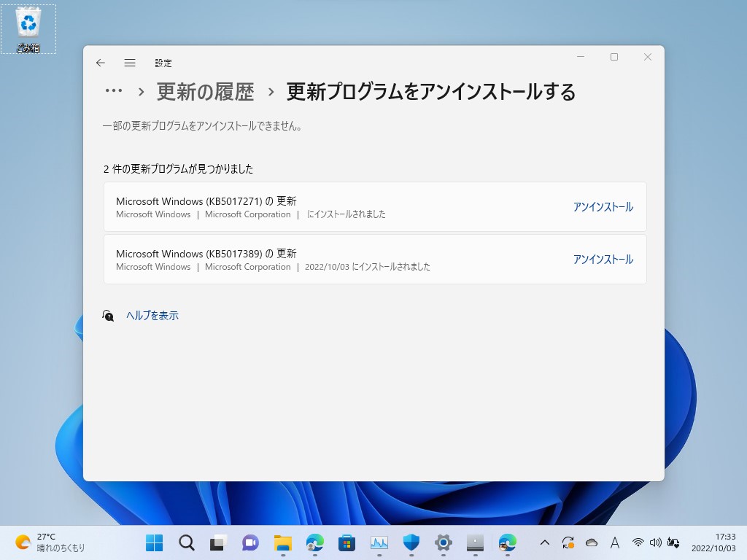747x560 pixels.
Task: Expand hidden icons in the system tray
Action: [545, 542]
